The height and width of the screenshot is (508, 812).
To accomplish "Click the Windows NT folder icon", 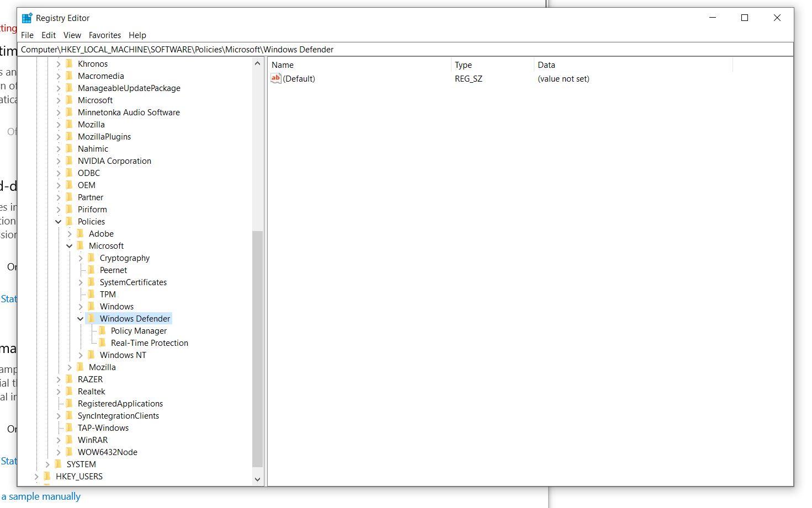I will pos(91,355).
